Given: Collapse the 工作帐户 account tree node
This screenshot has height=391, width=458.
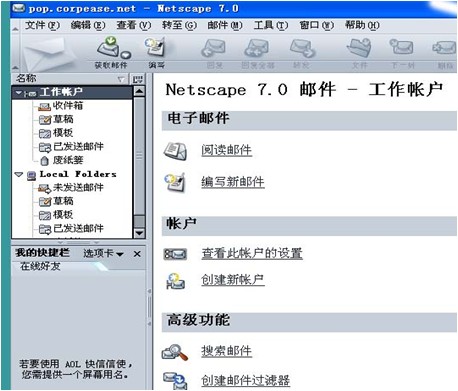Looking at the screenshot, I should [x=19, y=92].
